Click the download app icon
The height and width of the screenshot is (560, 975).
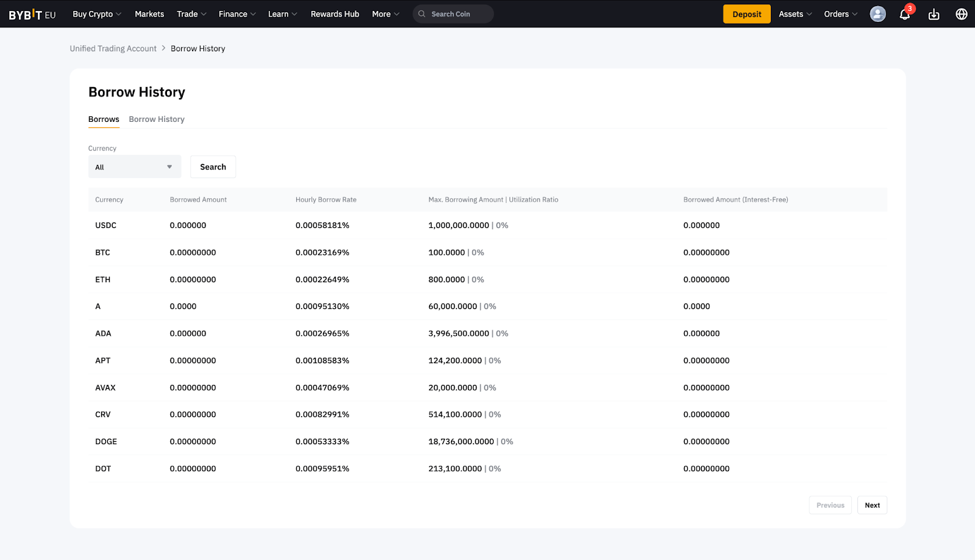(934, 14)
